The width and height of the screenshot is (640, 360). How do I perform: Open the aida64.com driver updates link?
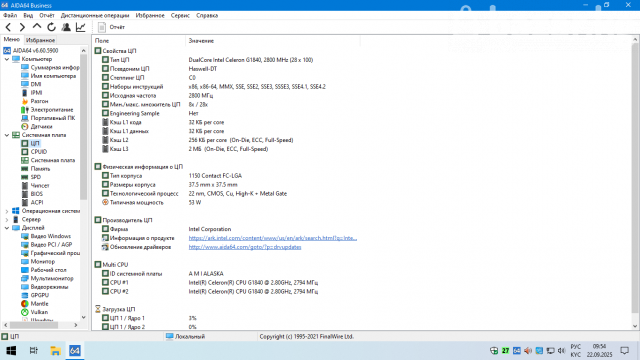(x=245, y=247)
